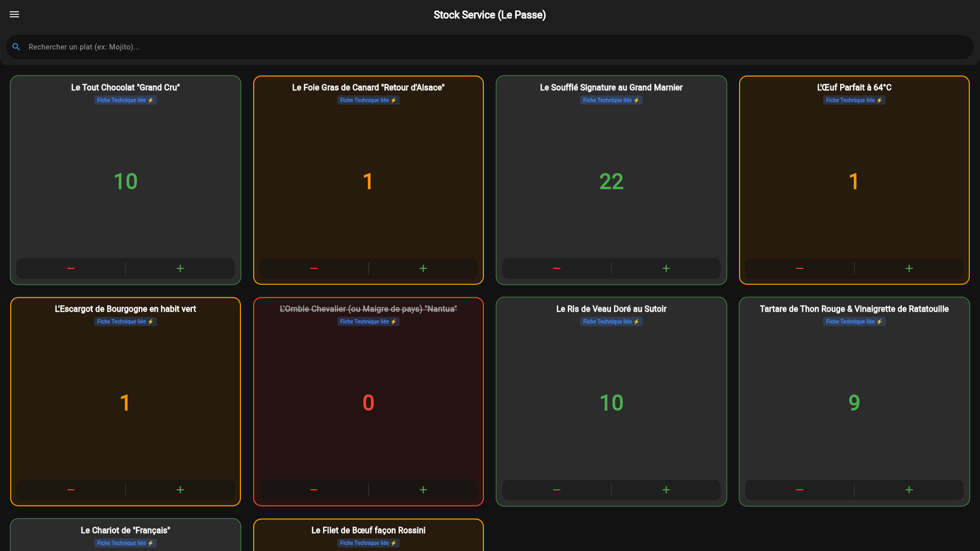Open Fiche Technique badge of Le Foie Gras

point(369,101)
